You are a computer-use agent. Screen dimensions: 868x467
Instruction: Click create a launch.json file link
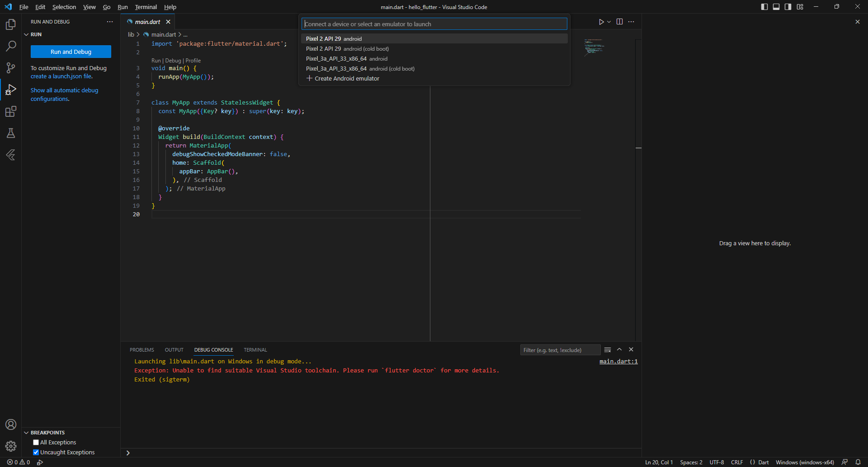coord(61,76)
